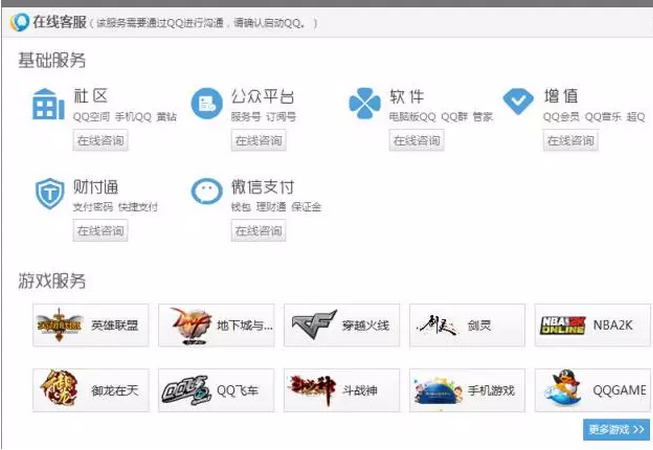Click 黄钻 under 社区
Viewport: 653px width, 450px height.
click(167, 117)
